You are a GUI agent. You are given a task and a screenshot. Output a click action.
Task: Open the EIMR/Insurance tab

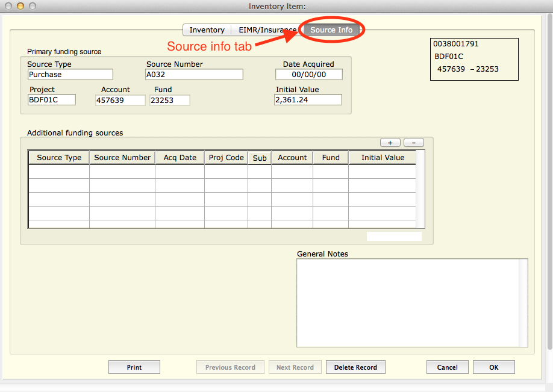click(264, 30)
